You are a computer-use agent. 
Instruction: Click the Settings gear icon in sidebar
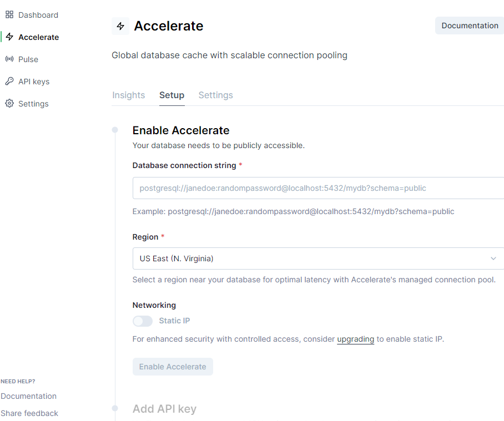(9, 103)
